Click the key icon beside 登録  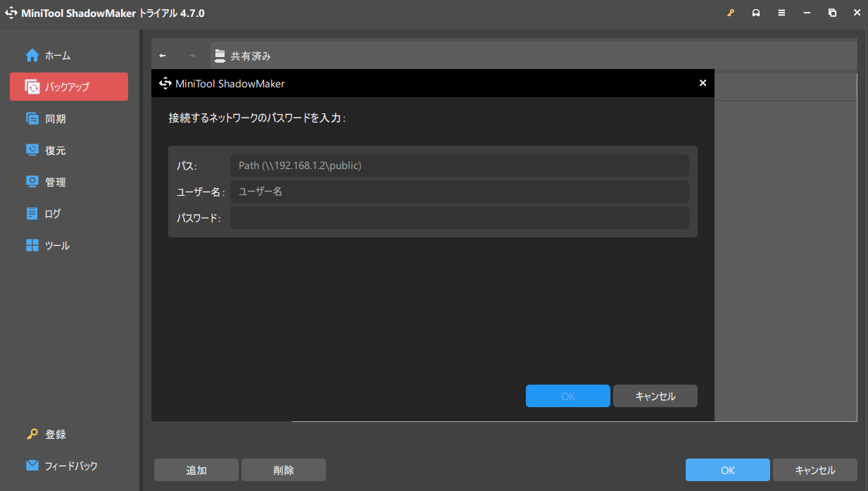coord(32,434)
